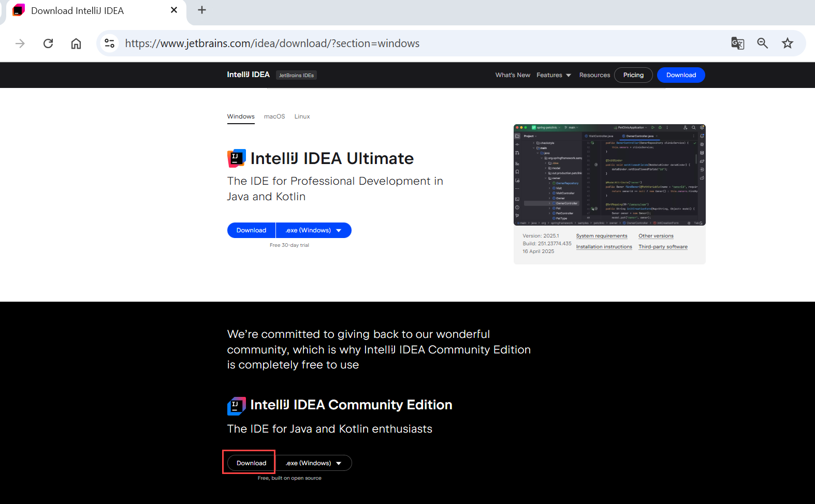The height and width of the screenshot is (504, 815).
Task: Open What's New in the header
Action: (x=513, y=75)
